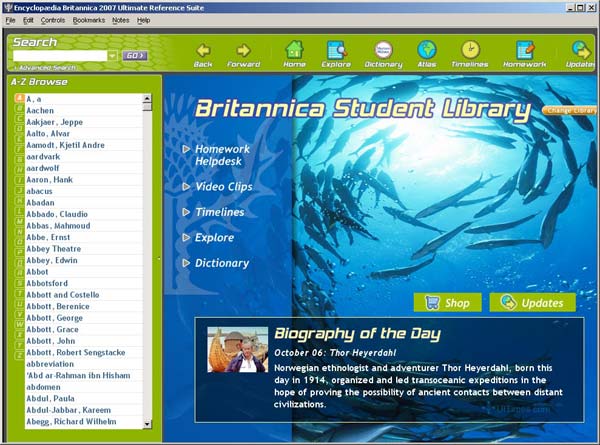Open the Edit menu
This screenshot has width=600, height=445.
pyautogui.click(x=28, y=20)
